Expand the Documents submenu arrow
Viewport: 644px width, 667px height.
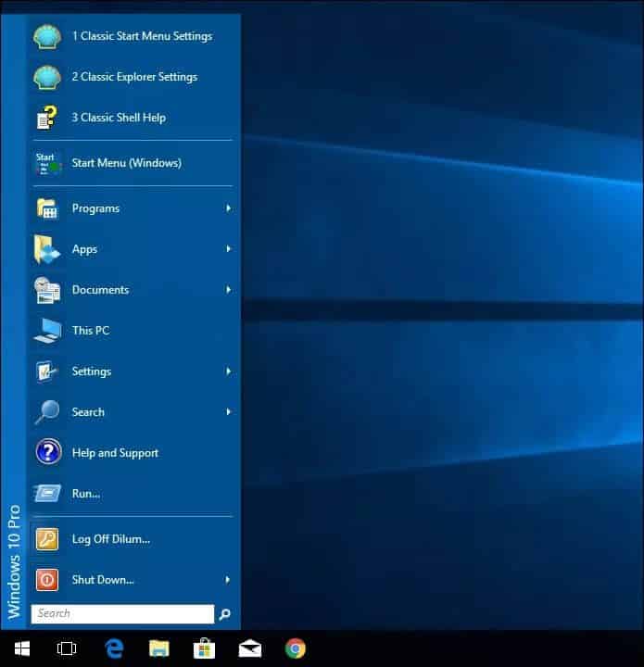pyautogui.click(x=229, y=290)
